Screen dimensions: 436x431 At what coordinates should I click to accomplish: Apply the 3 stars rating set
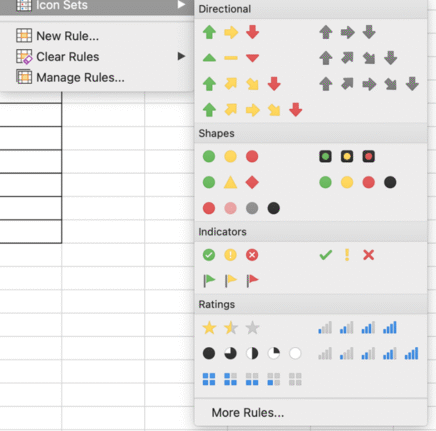pos(231,328)
